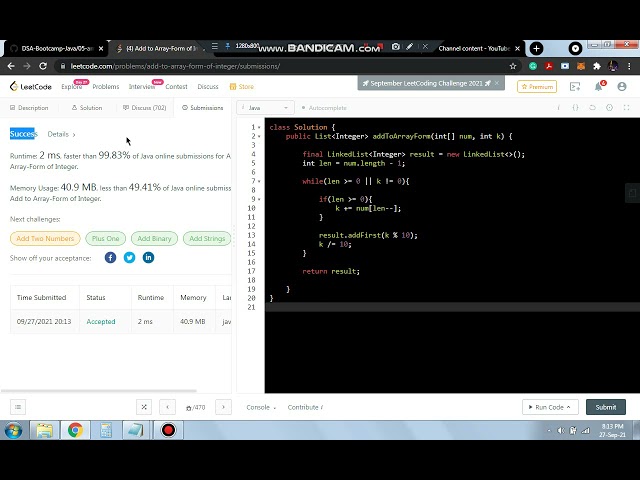
Task: Open the user profile avatar
Action: [622, 87]
